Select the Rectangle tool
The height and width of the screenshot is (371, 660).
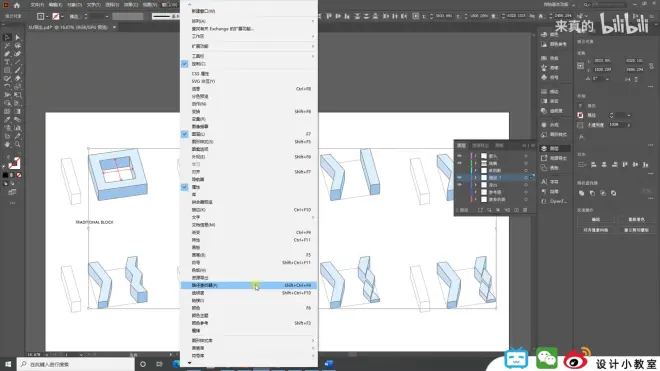click(7, 70)
